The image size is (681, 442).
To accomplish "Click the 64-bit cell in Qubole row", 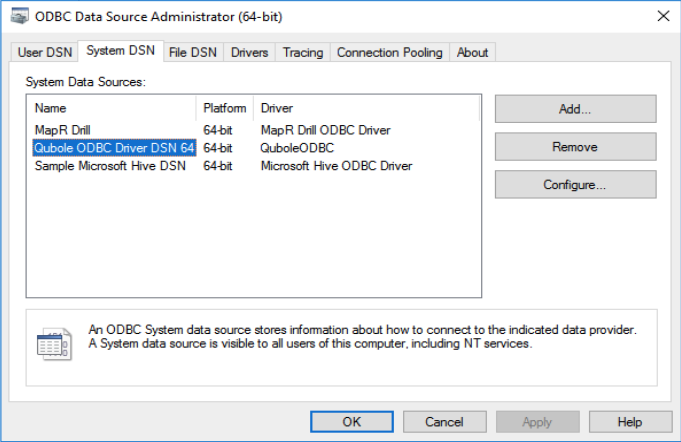I will [218, 148].
